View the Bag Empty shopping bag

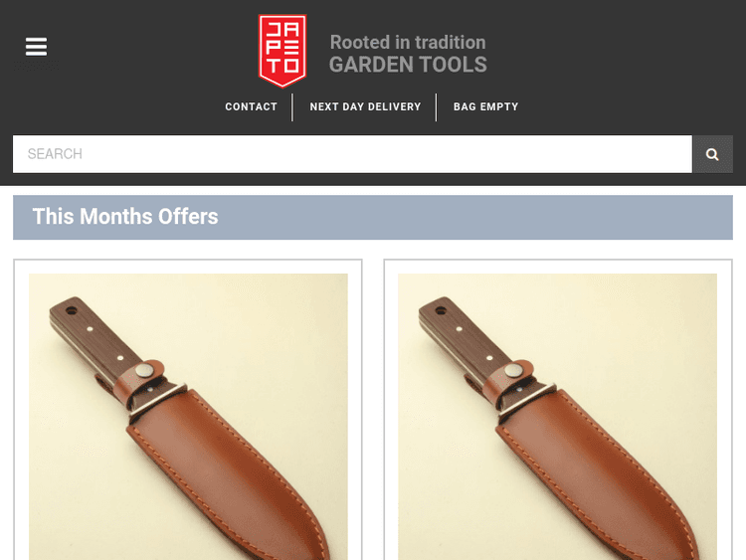pos(485,106)
